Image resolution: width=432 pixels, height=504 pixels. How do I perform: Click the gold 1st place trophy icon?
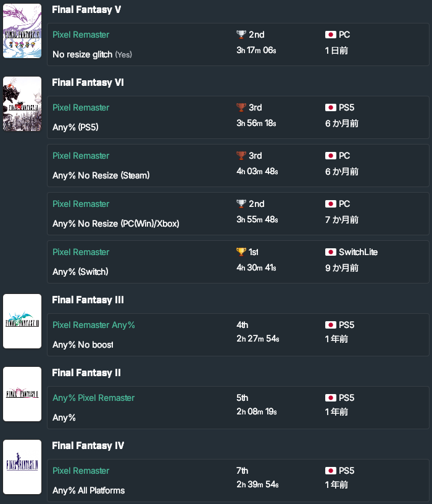coord(241,251)
